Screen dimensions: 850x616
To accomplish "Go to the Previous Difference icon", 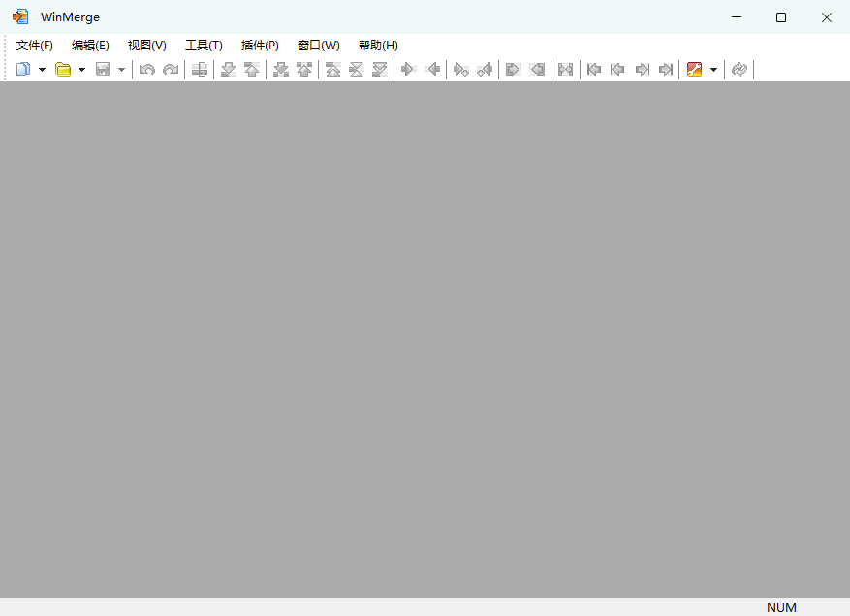I will pyautogui.click(x=251, y=69).
